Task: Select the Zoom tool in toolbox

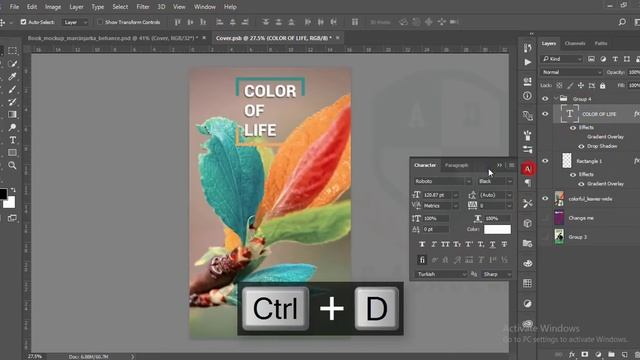Action: click(12, 165)
